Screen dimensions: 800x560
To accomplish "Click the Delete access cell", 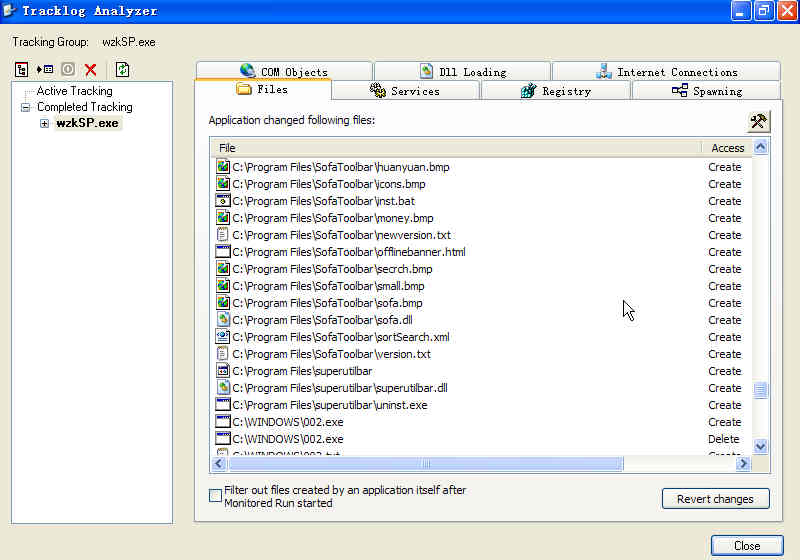I will [x=723, y=439].
